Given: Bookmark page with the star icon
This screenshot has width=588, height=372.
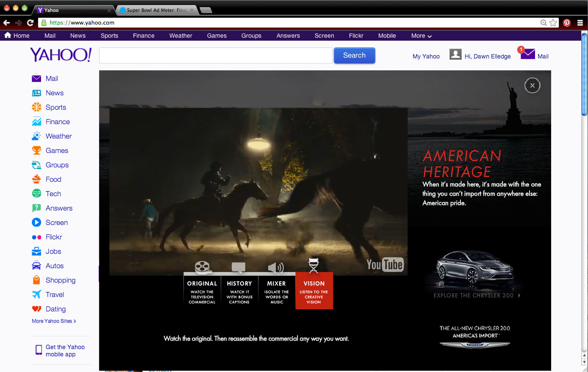Looking at the screenshot, I should point(553,23).
